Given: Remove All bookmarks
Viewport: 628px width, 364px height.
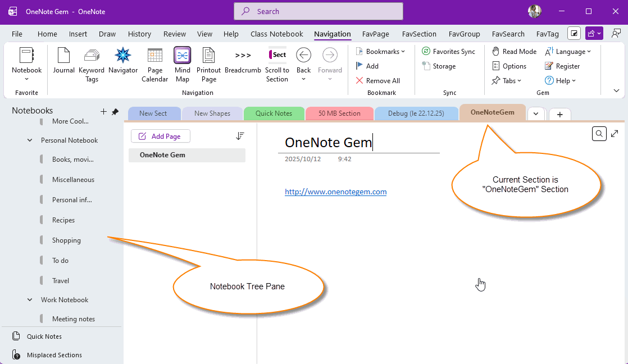Looking at the screenshot, I should [x=377, y=80].
